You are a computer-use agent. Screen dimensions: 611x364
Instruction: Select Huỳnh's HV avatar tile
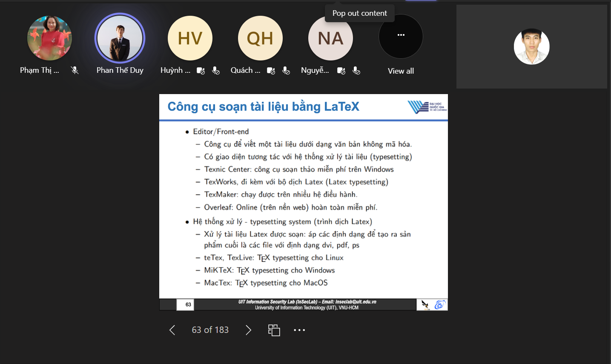tap(190, 38)
